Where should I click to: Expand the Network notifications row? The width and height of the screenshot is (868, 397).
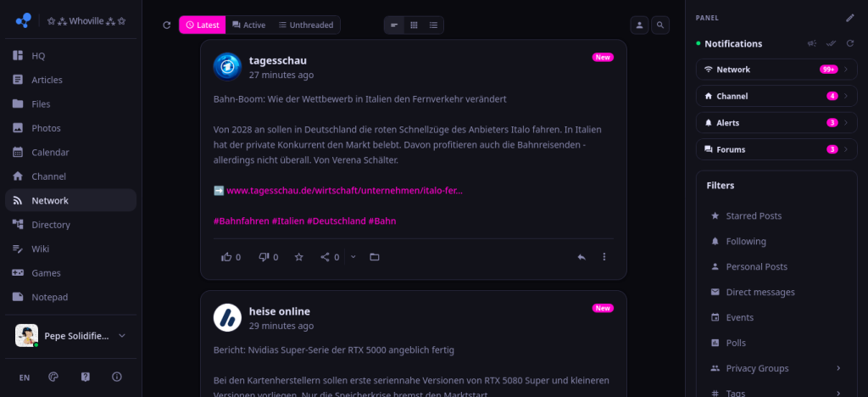[776, 70]
